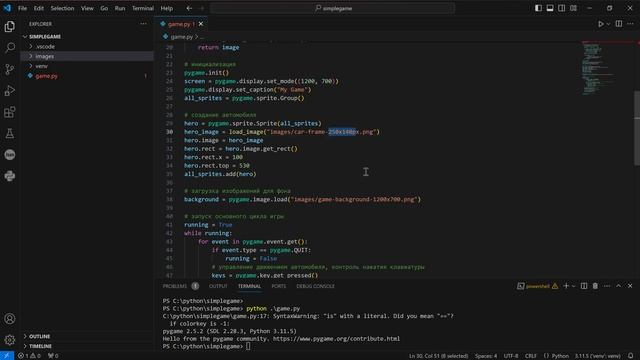This screenshot has height=360, width=640.
Task: Open Explorer views and more actions menu
Action: click(x=143, y=24)
